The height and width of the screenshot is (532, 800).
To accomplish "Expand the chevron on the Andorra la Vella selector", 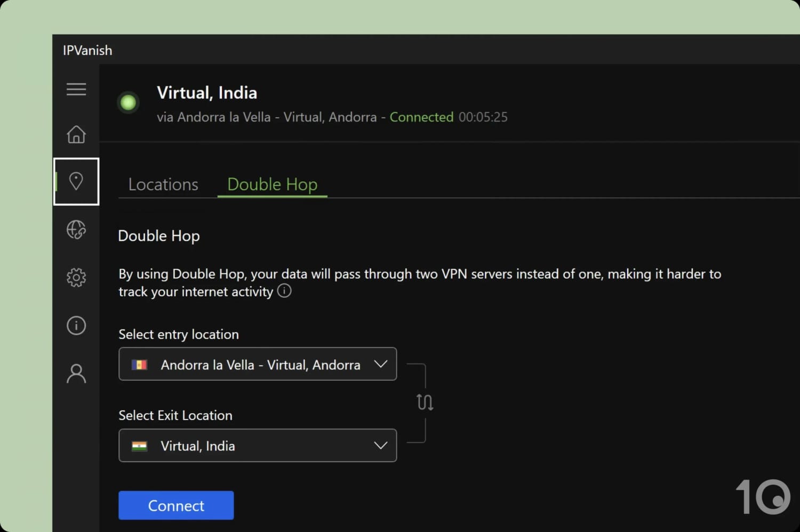I will click(x=380, y=364).
